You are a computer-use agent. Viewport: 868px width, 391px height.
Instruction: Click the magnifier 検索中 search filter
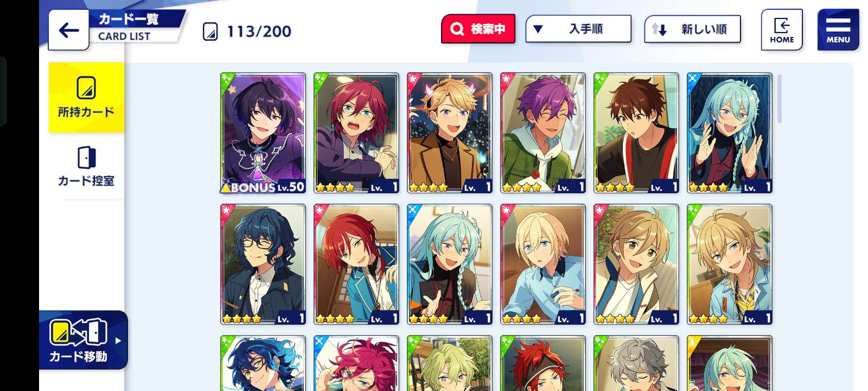[478, 29]
